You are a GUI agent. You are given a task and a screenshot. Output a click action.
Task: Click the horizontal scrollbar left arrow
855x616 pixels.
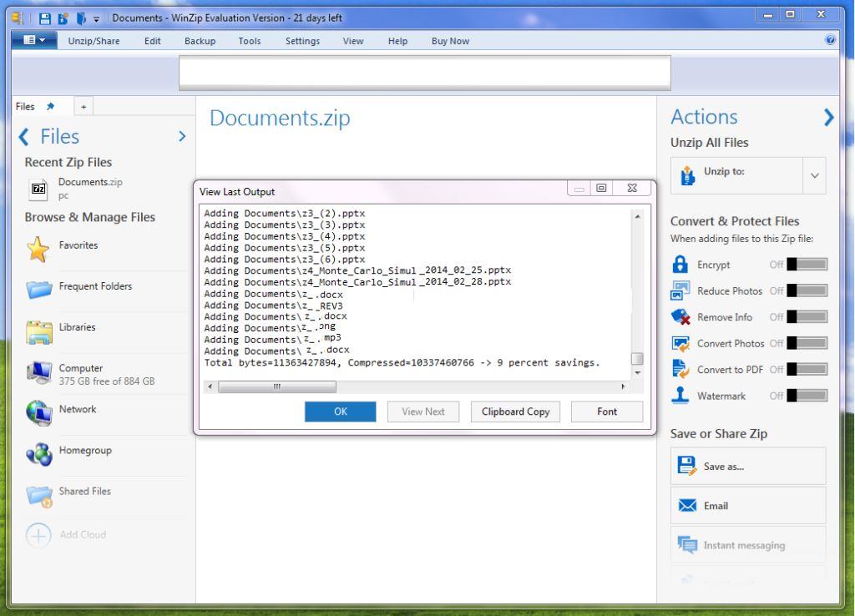click(211, 386)
